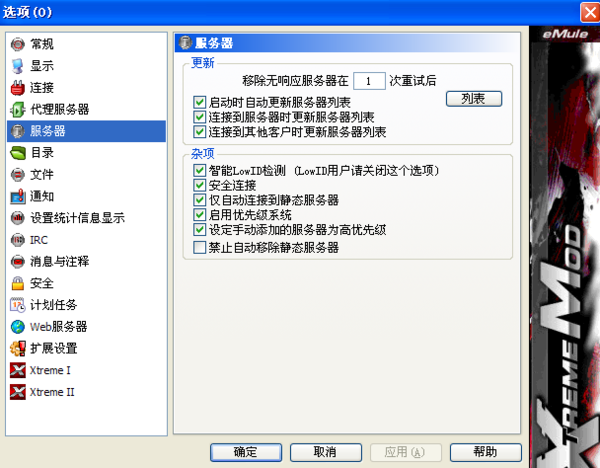Click the 文件 (Files) icon
Screen dimensions: 600x468
point(18,174)
